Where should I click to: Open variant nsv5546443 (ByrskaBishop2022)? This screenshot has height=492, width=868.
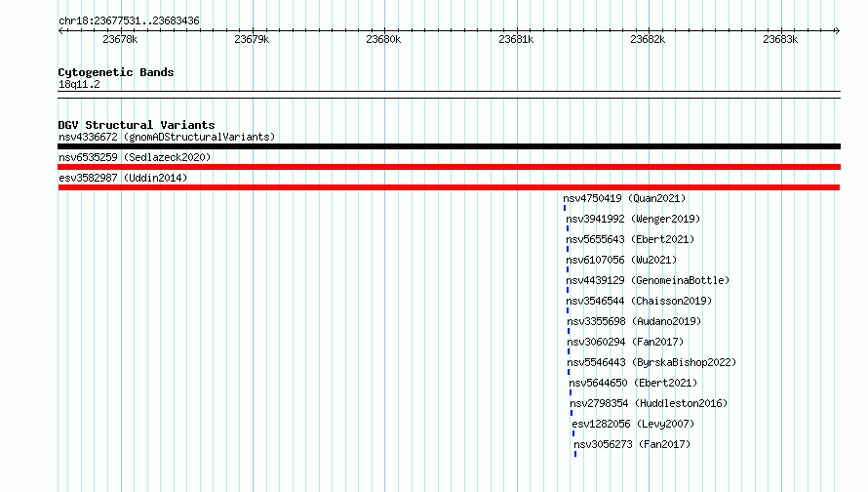click(651, 362)
